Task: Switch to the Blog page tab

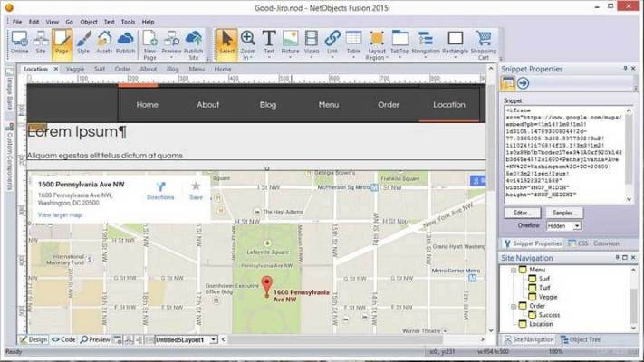Action: pos(172,69)
